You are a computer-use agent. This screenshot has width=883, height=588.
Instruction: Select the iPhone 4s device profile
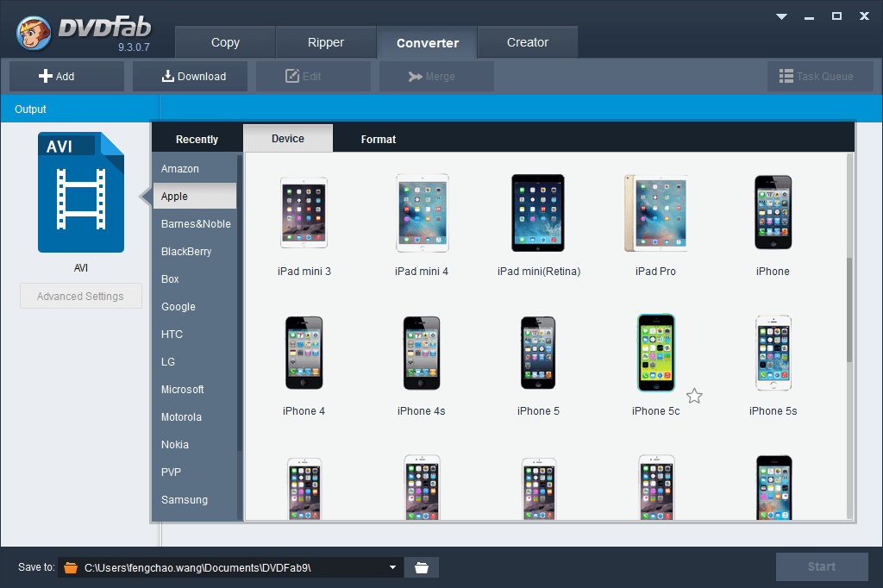click(x=421, y=366)
